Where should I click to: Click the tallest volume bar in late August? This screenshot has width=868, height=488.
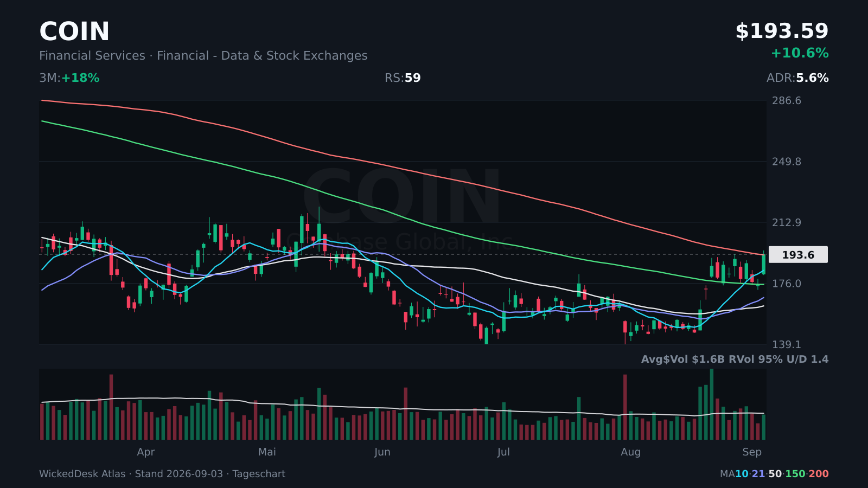[711, 404]
